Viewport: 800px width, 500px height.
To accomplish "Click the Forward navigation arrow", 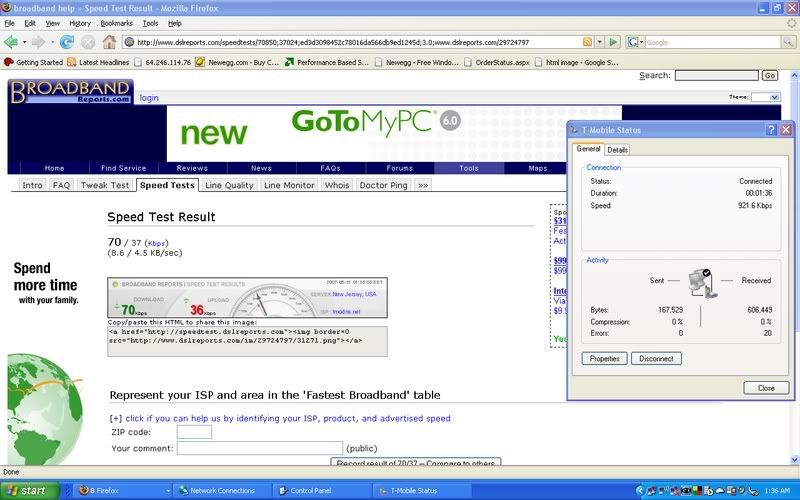I will 38,42.
